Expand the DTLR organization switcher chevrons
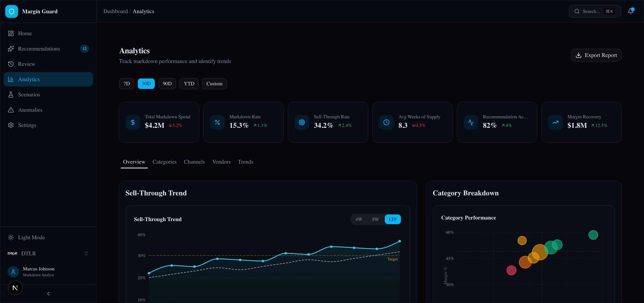Screen dimensions: 644x303 point(86,254)
